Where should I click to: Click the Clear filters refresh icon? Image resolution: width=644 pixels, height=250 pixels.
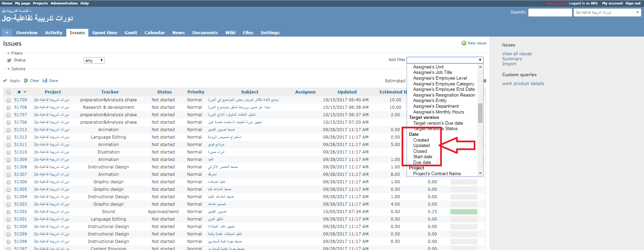click(x=26, y=81)
